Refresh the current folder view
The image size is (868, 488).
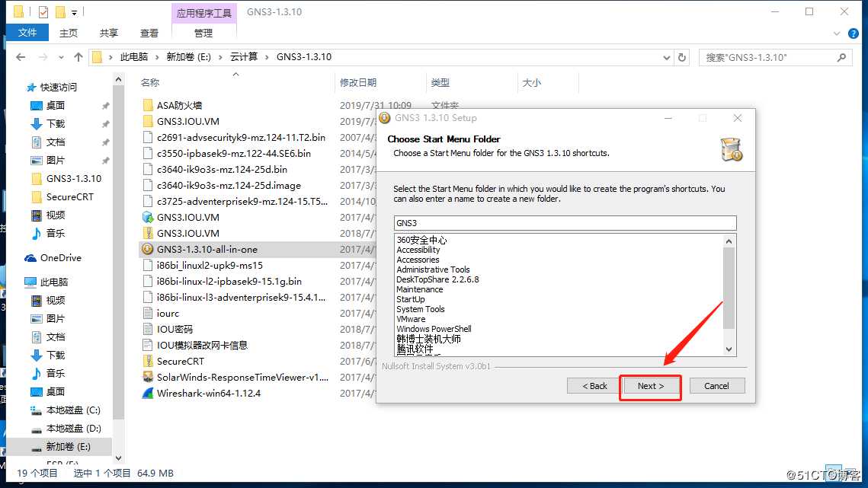(682, 57)
